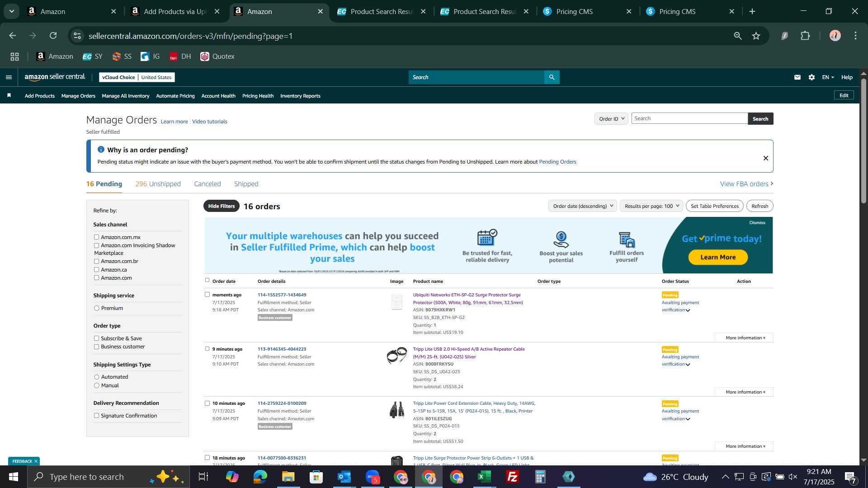Check the Amazon.com.br sales channel filter

pyautogui.click(x=96, y=262)
